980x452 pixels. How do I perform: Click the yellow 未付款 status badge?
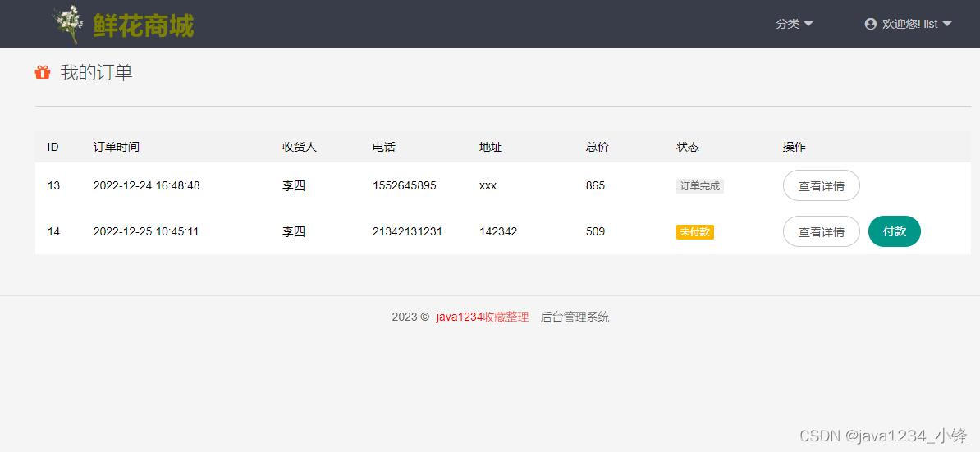[x=695, y=231]
